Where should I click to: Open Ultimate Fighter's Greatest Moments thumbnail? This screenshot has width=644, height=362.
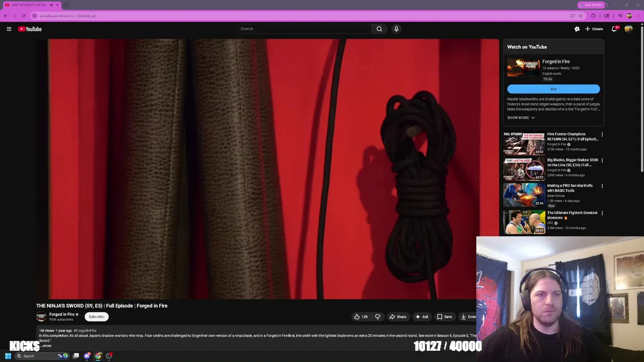coord(524,222)
